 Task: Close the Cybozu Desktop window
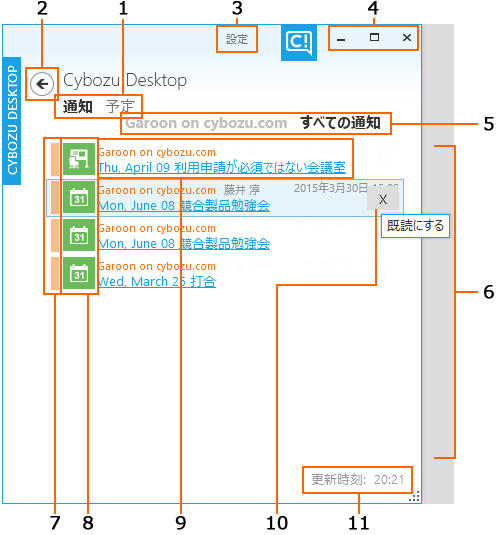click(407, 38)
